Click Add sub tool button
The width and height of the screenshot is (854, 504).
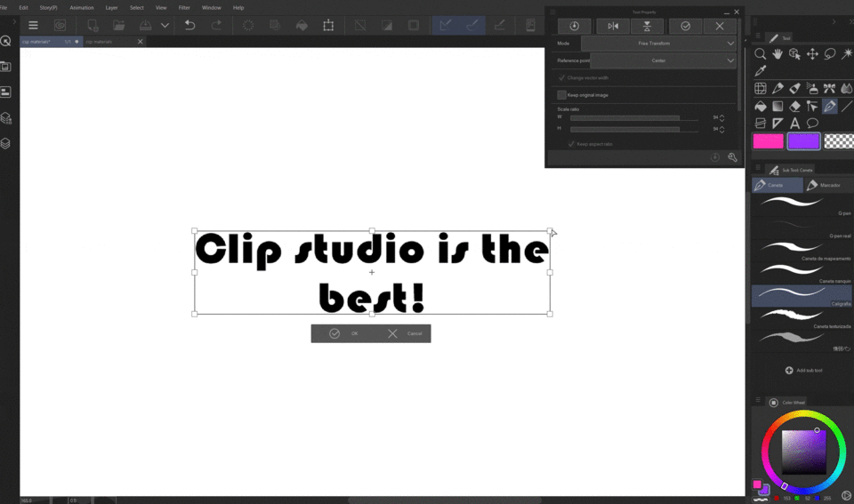804,370
